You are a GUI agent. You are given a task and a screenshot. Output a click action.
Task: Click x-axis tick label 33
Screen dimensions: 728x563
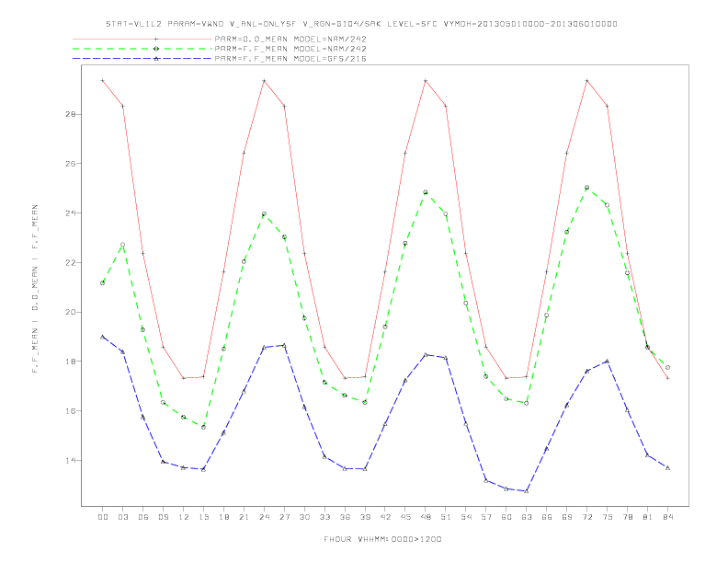coord(324,517)
